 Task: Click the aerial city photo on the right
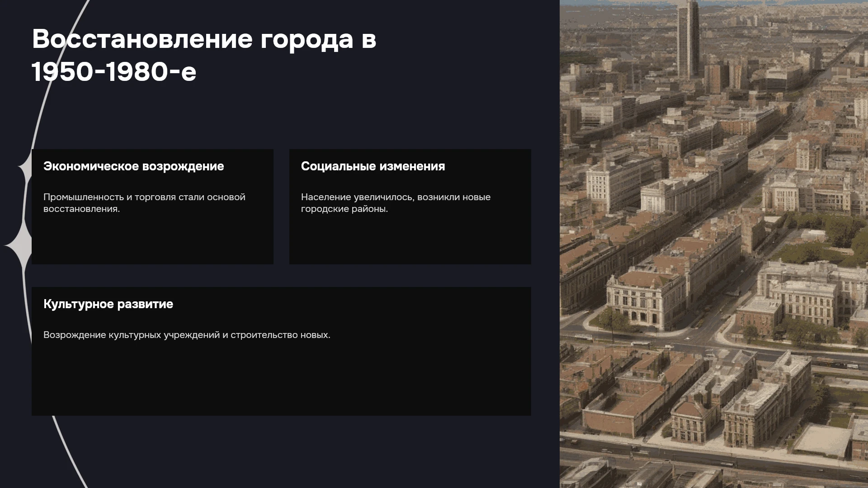coord(714,244)
